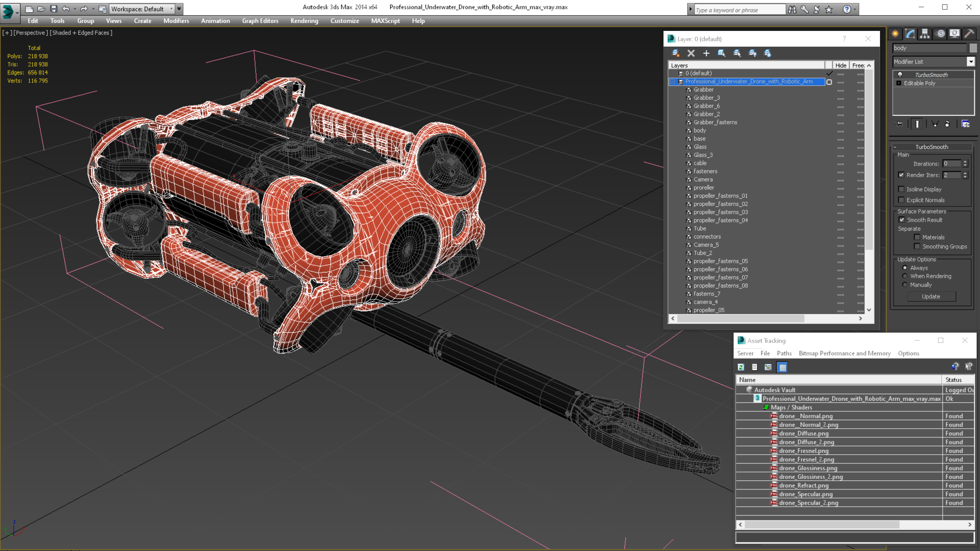The image size is (980, 551).
Task: Click Hide/Unhide All Layers icon
Action: point(752,53)
